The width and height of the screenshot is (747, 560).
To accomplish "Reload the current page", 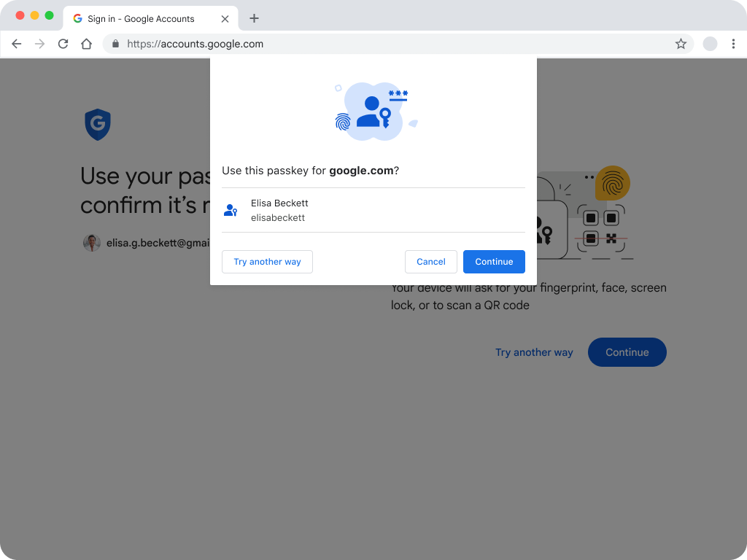I will tap(63, 44).
